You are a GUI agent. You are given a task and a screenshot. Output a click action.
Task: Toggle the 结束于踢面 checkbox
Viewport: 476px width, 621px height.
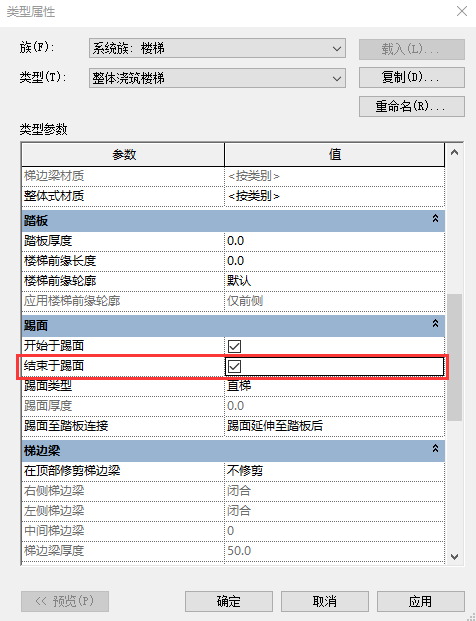234,366
